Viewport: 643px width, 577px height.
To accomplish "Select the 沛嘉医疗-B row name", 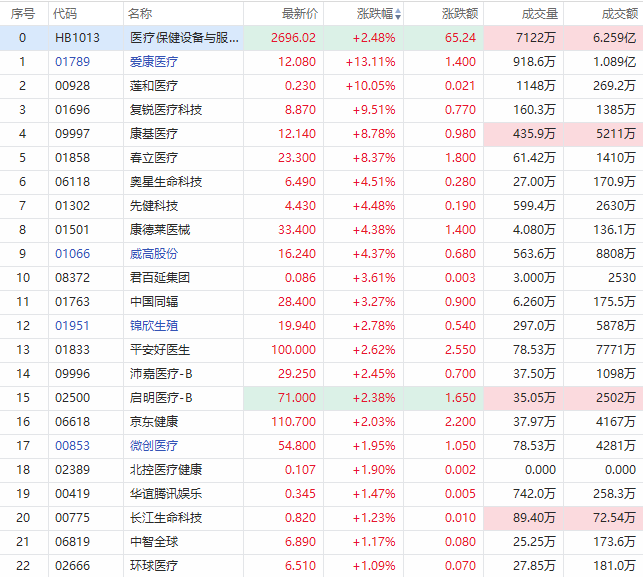I will coord(161,374).
